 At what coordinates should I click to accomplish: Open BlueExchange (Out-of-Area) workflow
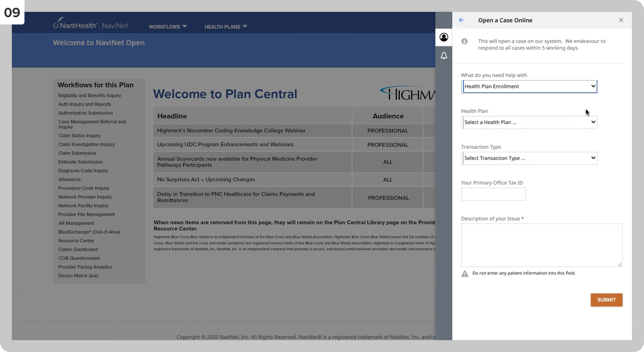tap(89, 232)
